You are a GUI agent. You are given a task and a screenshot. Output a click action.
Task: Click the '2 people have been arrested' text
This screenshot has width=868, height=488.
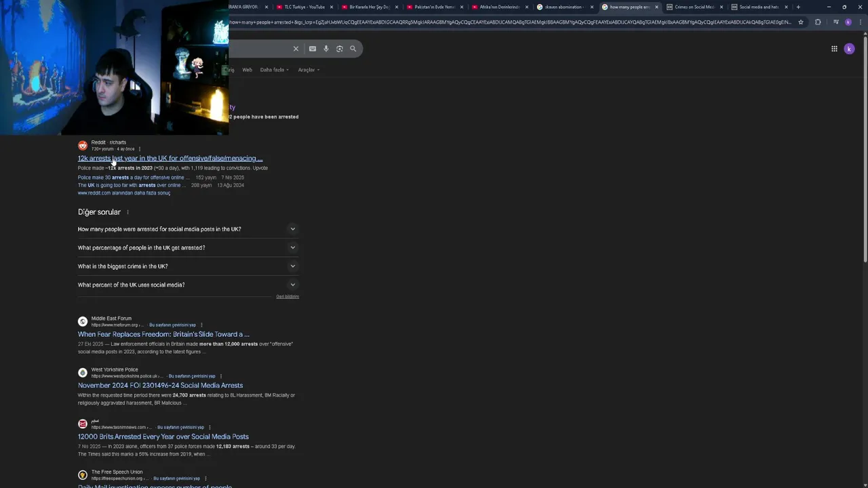pos(264,117)
